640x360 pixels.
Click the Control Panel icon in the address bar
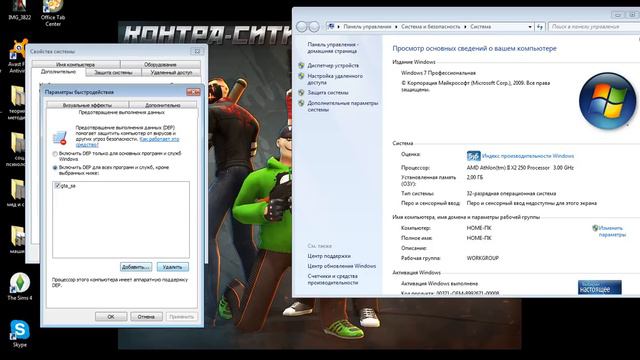tap(331, 27)
